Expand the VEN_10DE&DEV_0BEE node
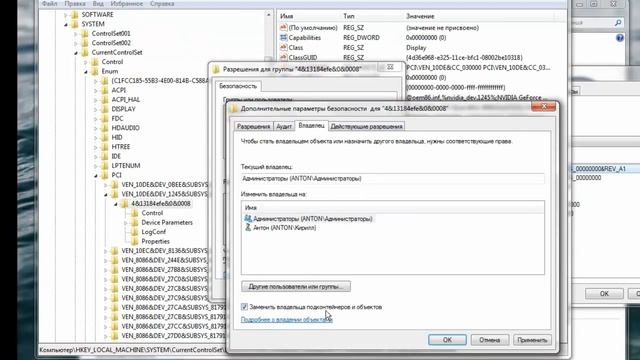Screen dimensions: 640x360 [106, 185]
